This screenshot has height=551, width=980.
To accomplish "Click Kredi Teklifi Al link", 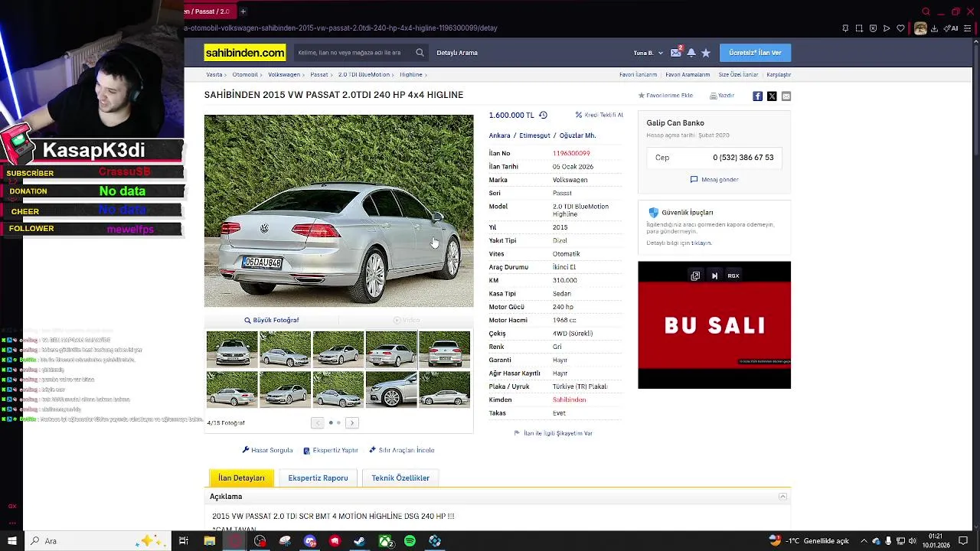I will pyautogui.click(x=599, y=115).
